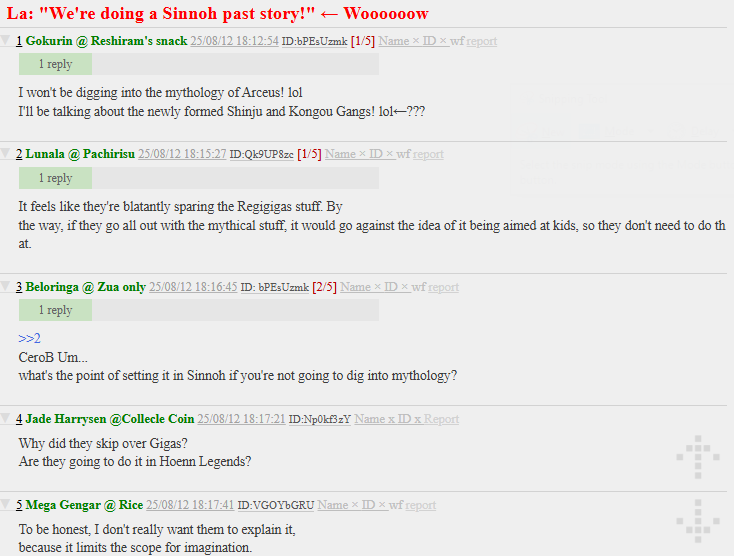The image size is (734, 556).
Task: Click the cross-shaped icon in post 4
Action: tap(698, 457)
